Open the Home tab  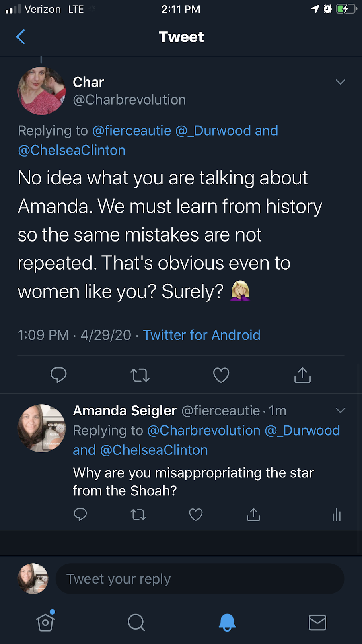tap(45, 622)
